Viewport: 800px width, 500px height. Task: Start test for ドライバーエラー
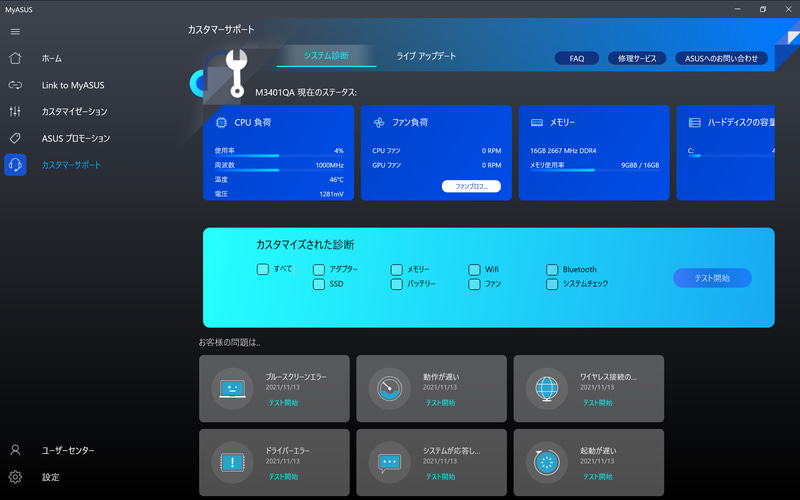pyautogui.click(x=283, y=477)
